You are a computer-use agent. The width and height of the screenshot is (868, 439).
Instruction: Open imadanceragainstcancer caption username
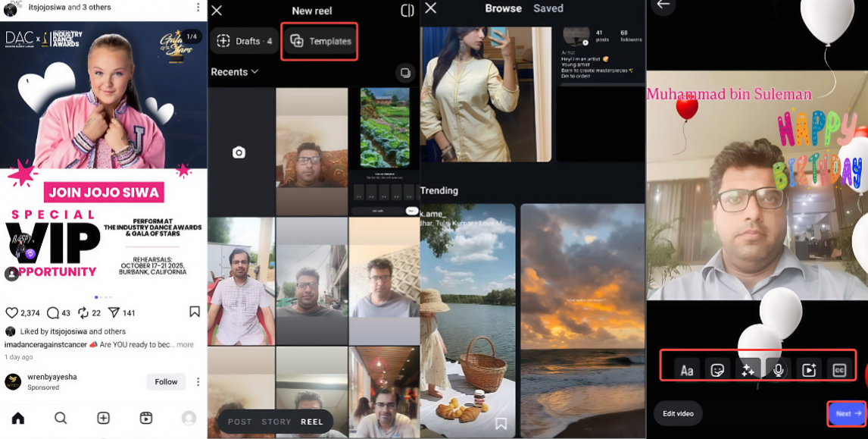[x=46, y=345]
